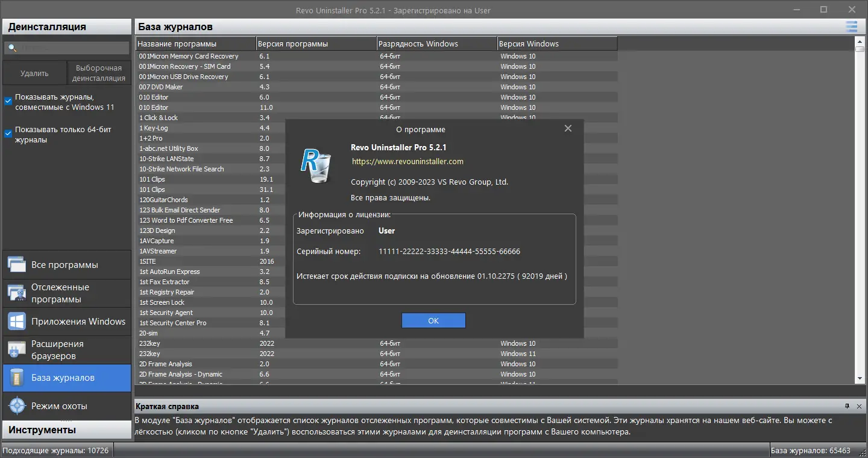The width and height of the screenshot is (868, 458).
Task: Select the 10-Strike LANState row
Action: click(x=166, y=159)
